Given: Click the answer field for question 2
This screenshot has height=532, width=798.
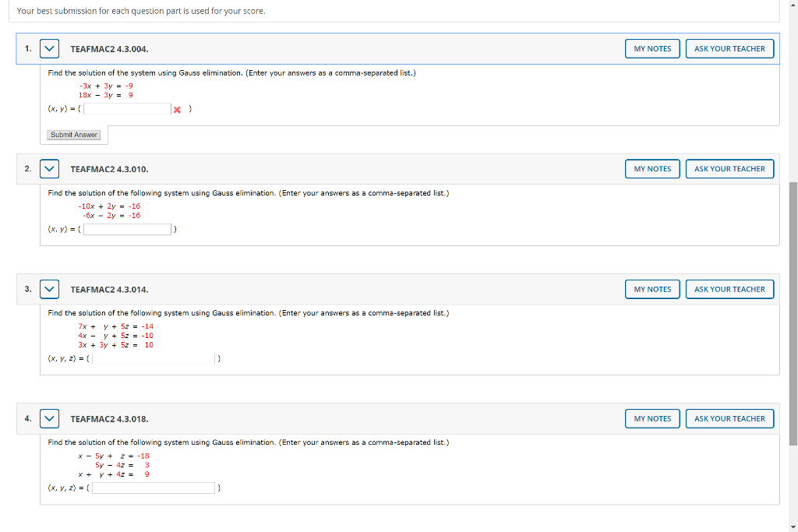Looking at the screenshot, I should 127,229.
